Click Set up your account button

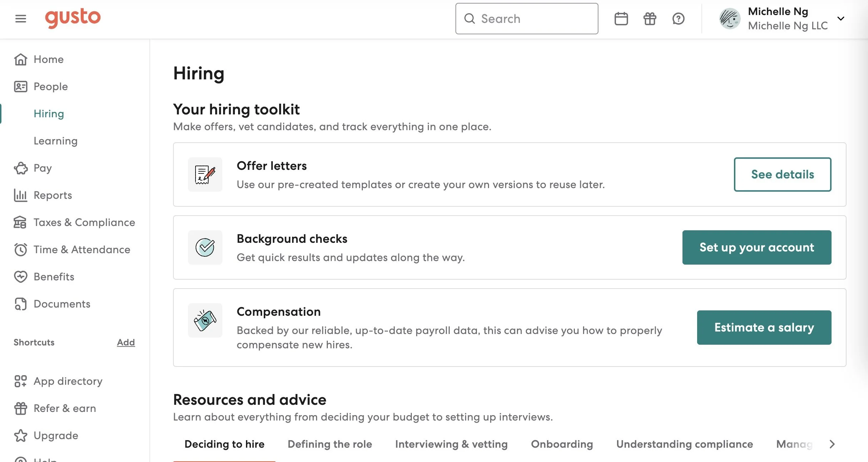pyautogui.click(x=756, y=247)
